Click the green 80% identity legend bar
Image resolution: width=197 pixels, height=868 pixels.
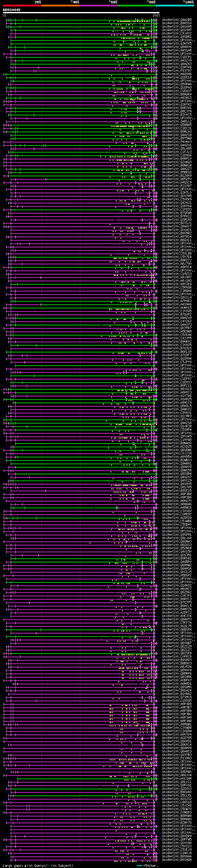pos(137,6)
